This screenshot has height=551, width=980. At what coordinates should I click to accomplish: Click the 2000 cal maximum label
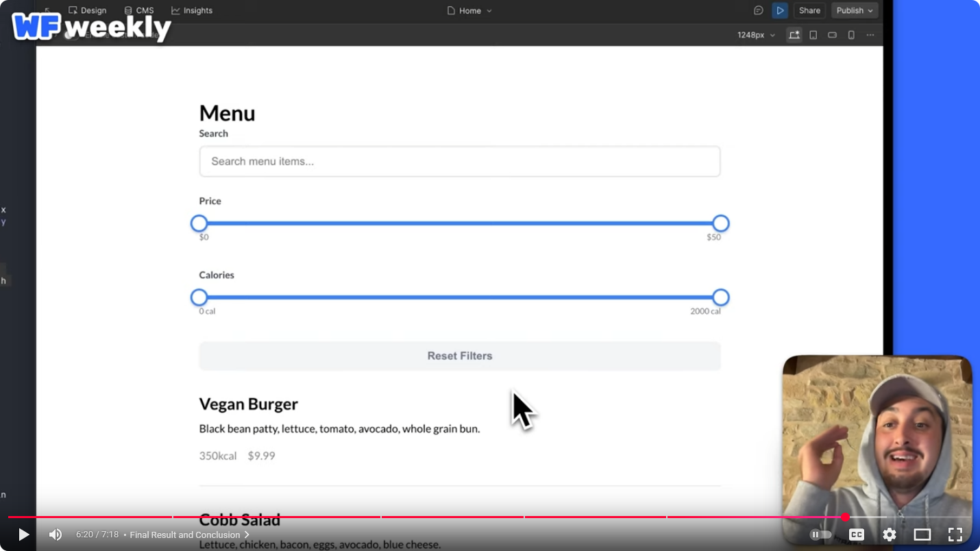705,311
